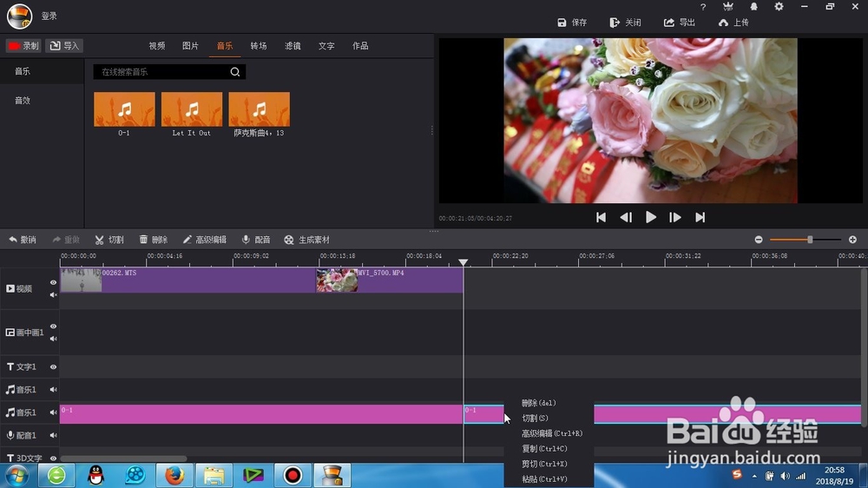Switch to the 图片 tab
868x488 pixels.
coord(190,46)
